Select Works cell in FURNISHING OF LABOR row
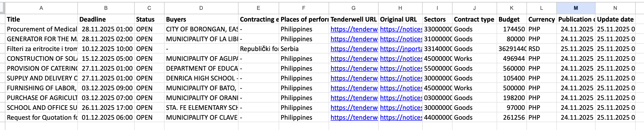644x130 pixels. pos(474,88)
